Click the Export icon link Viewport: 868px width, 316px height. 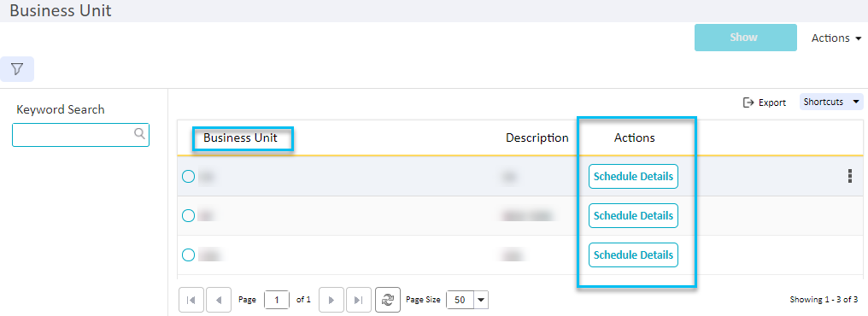coord(765,102)
